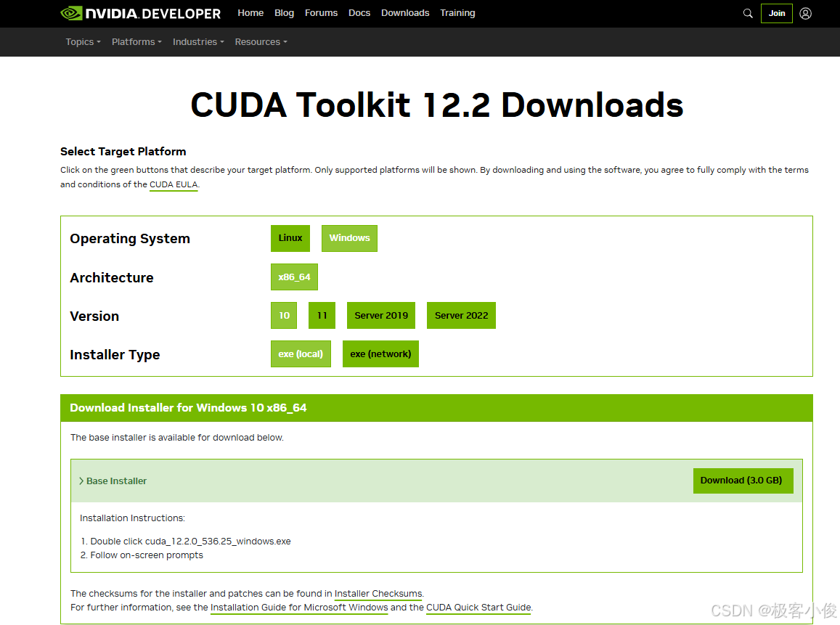This screenshot has height=625, width=840.
Task: Select exe (network) installer type
Action: pos(380,354)
